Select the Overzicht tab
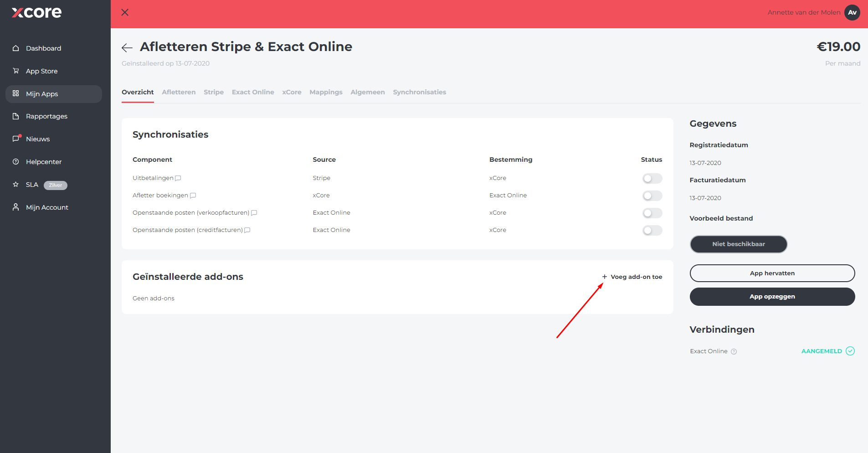868x453 pixels. [138, 92]
